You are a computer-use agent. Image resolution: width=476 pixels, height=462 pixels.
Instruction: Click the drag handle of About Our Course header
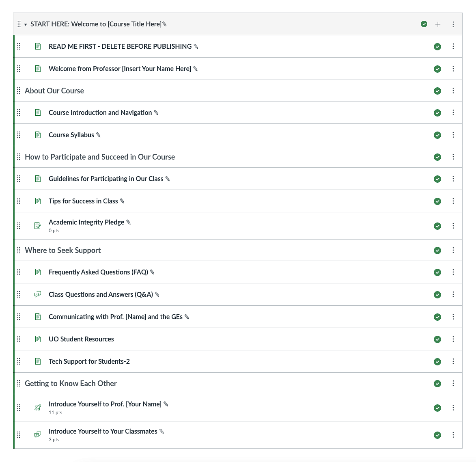pos(19,91)
